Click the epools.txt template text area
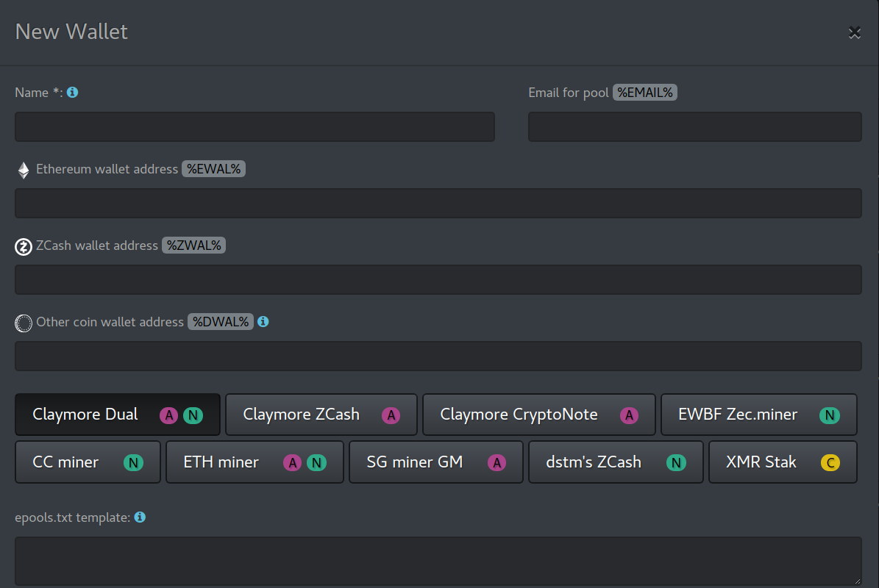Screen dimensions: 879x588 (x=438, y=562)
